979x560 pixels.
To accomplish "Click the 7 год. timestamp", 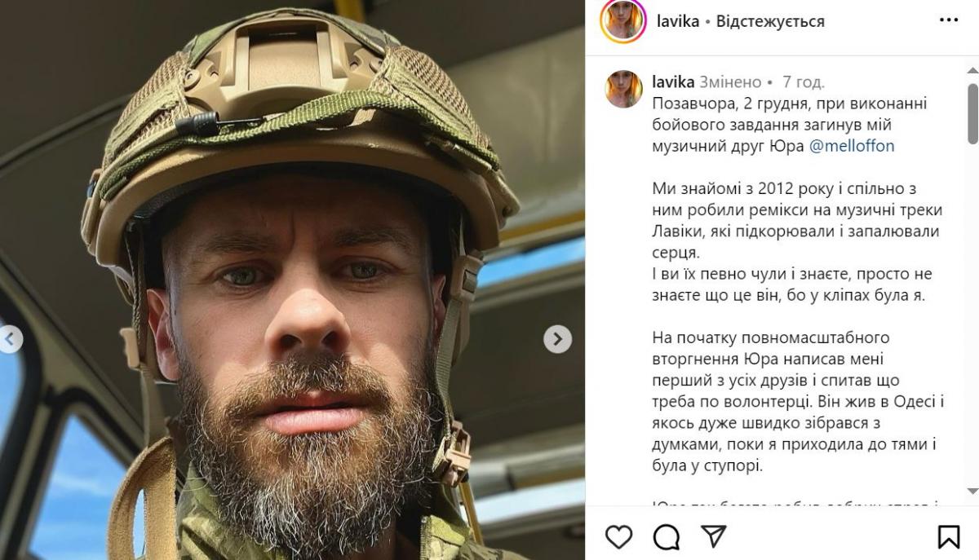I will [x=803, y=82].
